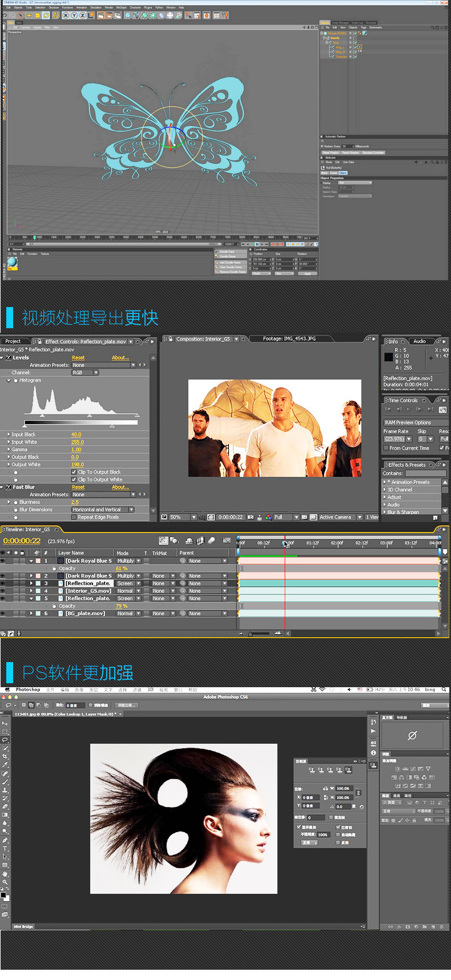Open the 3D menu in Photoshop
This screenshot has height=980, width=451.
pyautogui.click(x=151, y=689)
